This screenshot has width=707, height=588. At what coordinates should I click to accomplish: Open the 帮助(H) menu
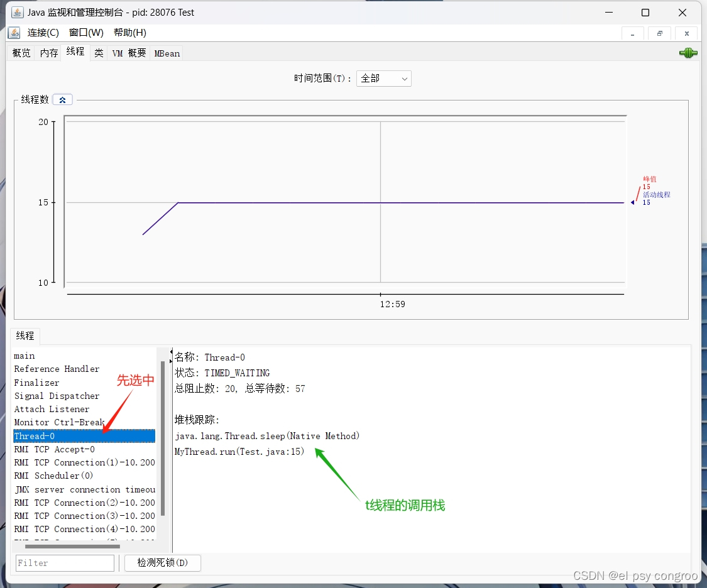tap(130, 33)
